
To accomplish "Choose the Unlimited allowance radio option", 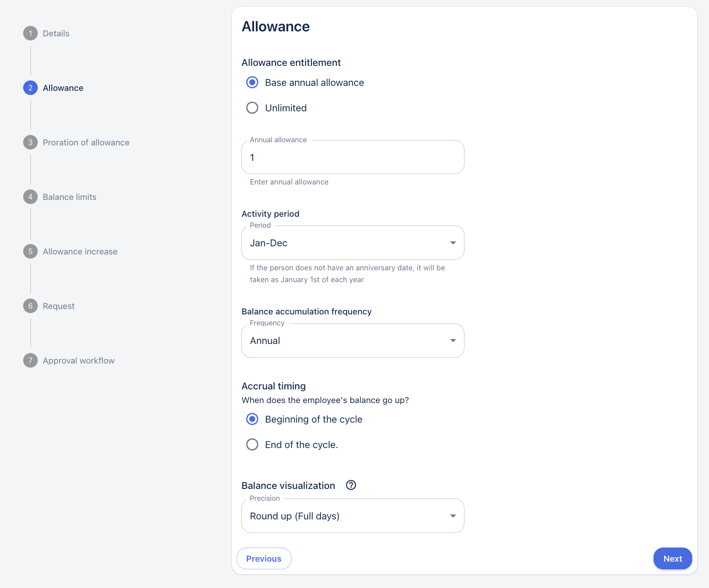I will point(252,108).
